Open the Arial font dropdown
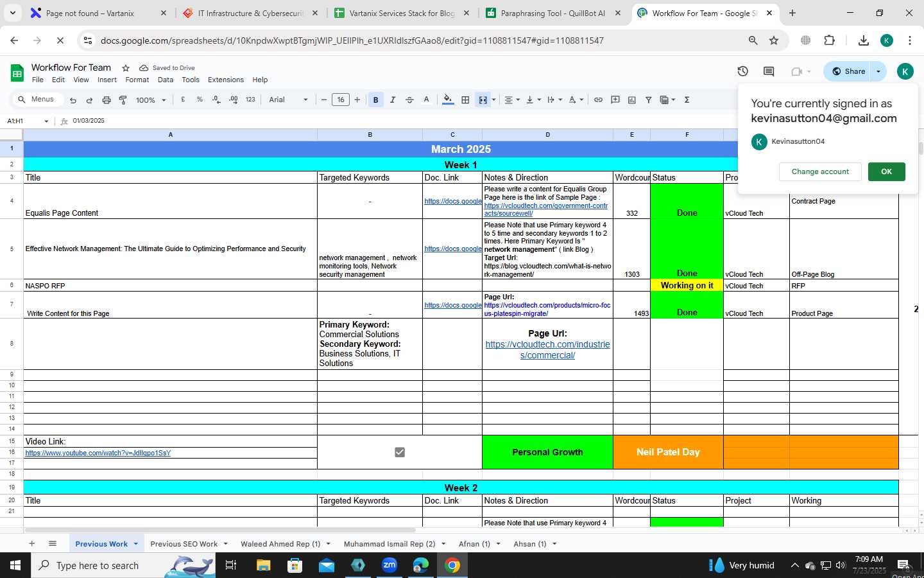Screen dimensions: 924x578 point(288,100)
